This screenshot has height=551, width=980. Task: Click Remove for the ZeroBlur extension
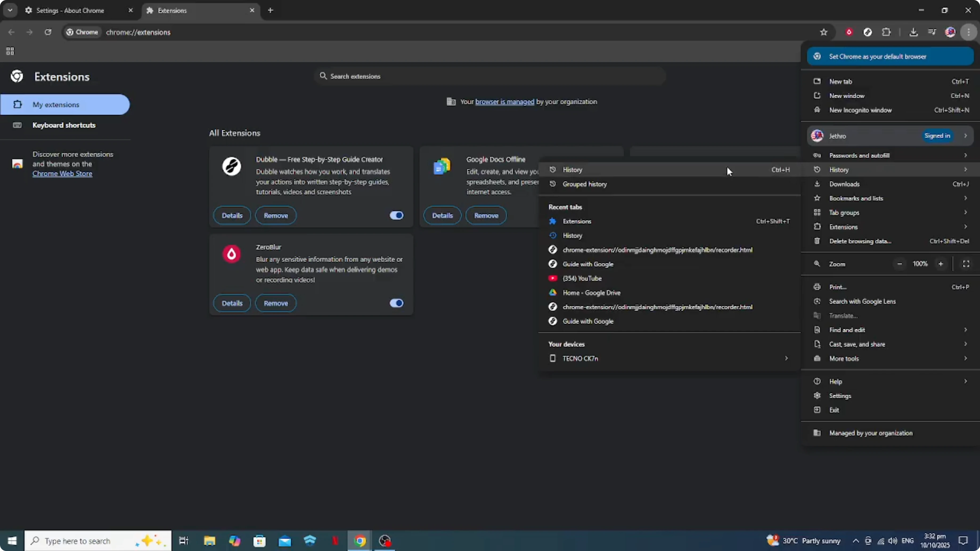point(275,303)
